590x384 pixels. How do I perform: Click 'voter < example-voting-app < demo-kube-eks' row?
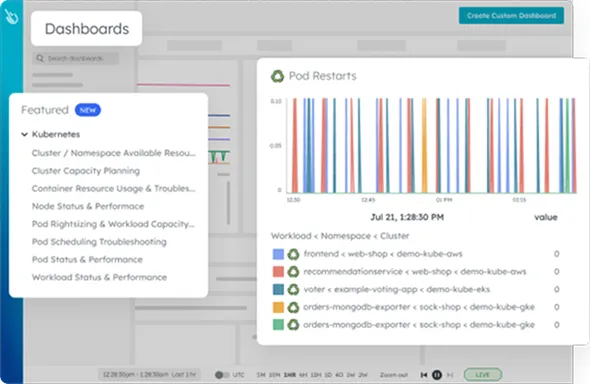coord(416,290)
